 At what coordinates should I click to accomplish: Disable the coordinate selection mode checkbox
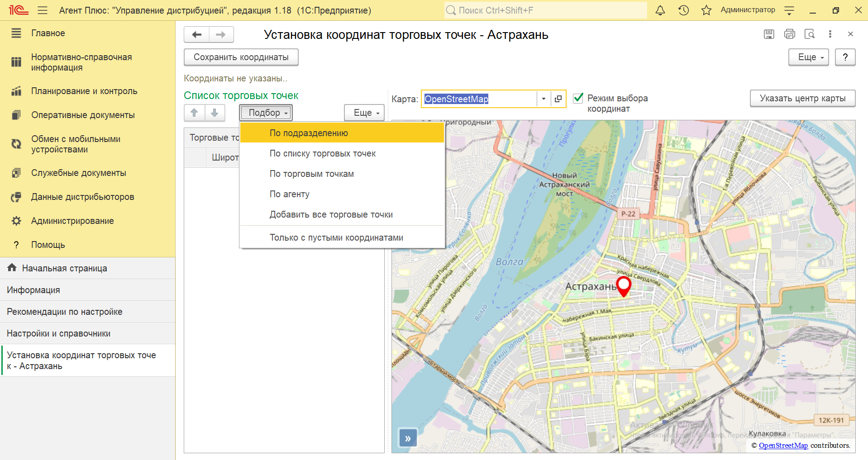click(578, 98)
